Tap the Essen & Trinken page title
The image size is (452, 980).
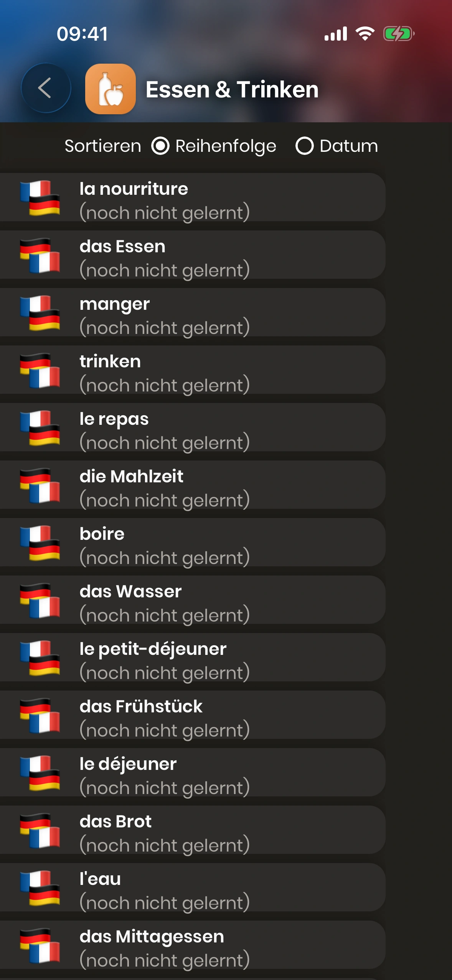(232, 89)
